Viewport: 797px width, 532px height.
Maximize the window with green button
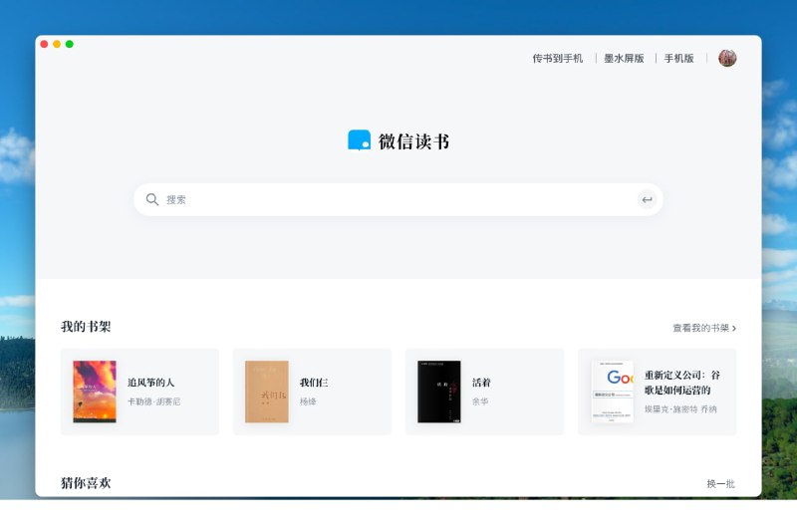tap(70, 44)
